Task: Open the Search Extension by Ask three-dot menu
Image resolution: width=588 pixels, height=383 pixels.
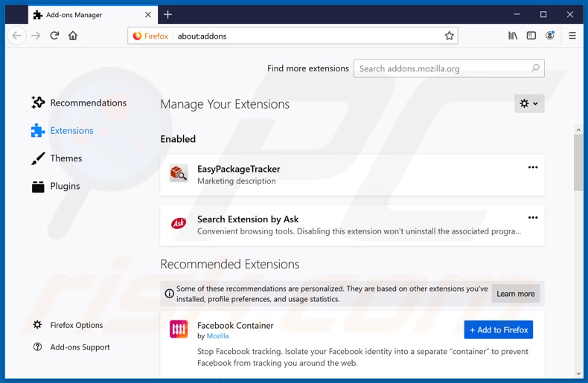Action: coord(533,217)
